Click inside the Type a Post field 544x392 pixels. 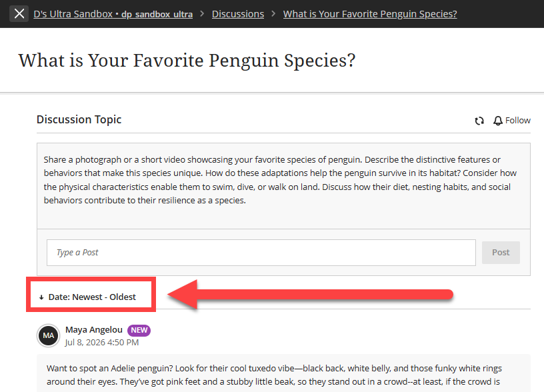(x=261, y=253)
